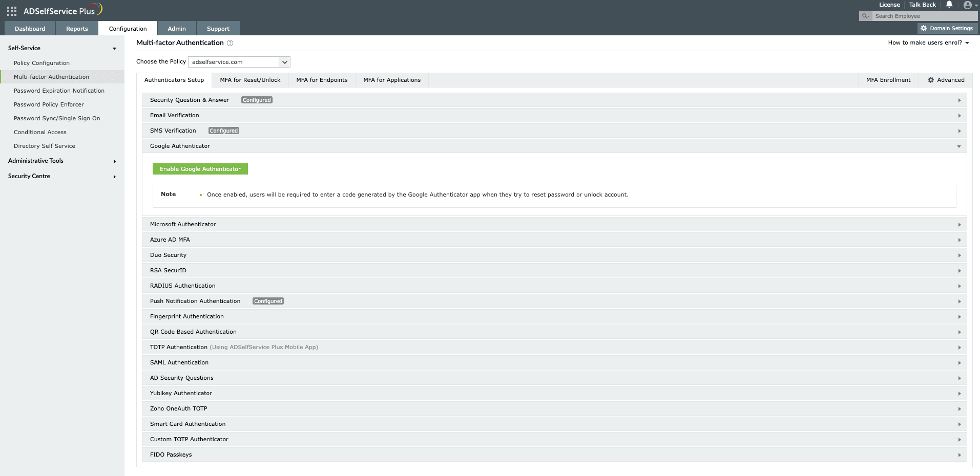
Task: Select the MFA for Reset/Unlock tab
Action: click(250, 80)
